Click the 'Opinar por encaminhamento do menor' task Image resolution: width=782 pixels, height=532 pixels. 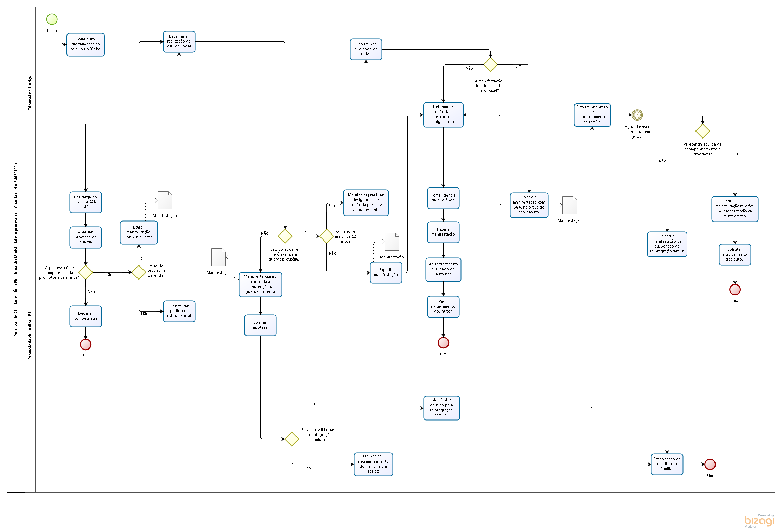(373, 464)
